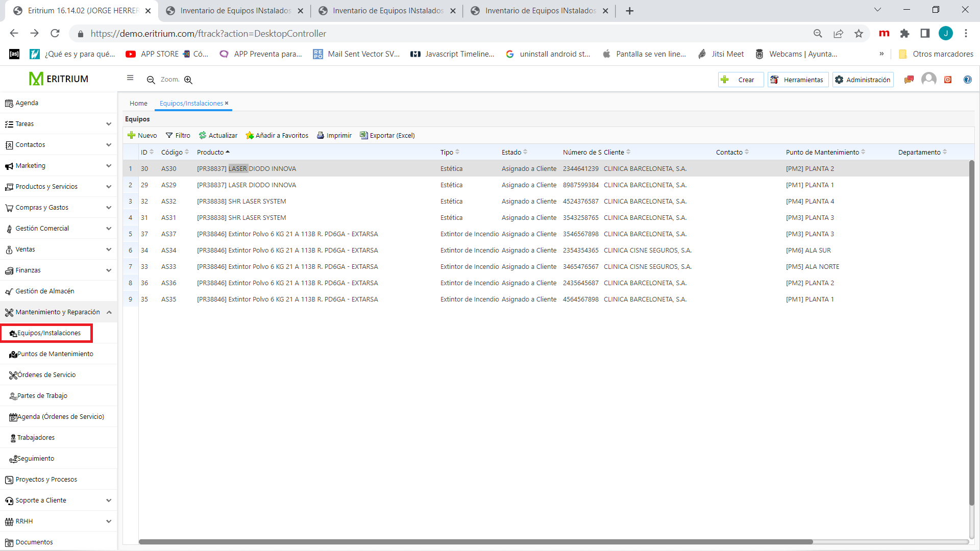980x551 pixels.
Task: Open the user profile avatar icon
Action: pyautogui.click(x=929, y=79)
